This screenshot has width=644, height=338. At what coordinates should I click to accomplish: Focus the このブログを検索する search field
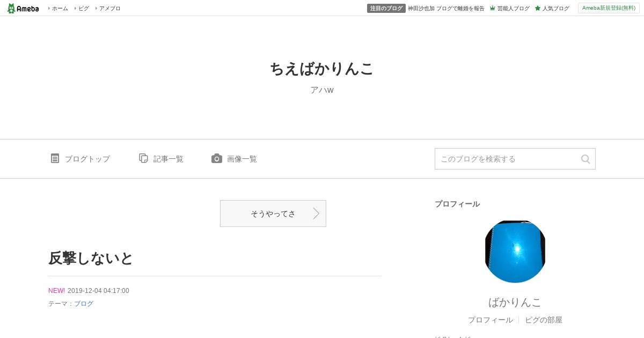tap(515, 159)
